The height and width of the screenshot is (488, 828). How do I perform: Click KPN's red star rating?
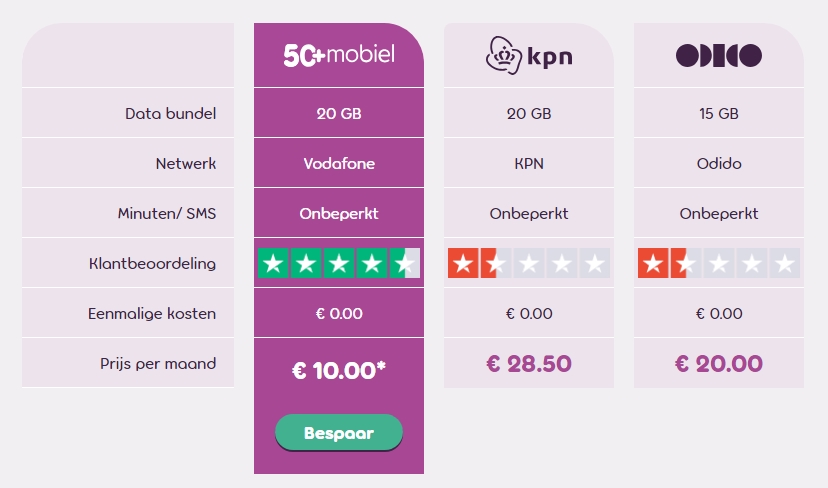click(x=529, y=263)
